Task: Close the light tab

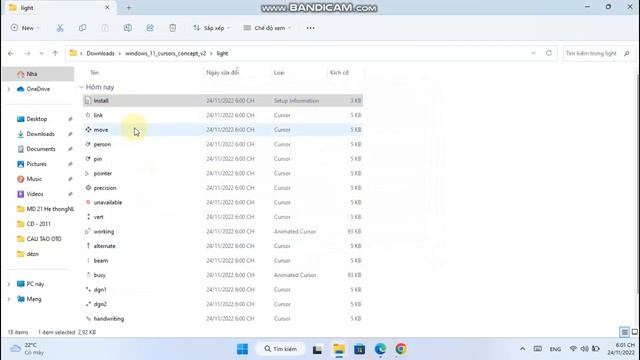Action: pyautogui.click(x=107, y=7)
